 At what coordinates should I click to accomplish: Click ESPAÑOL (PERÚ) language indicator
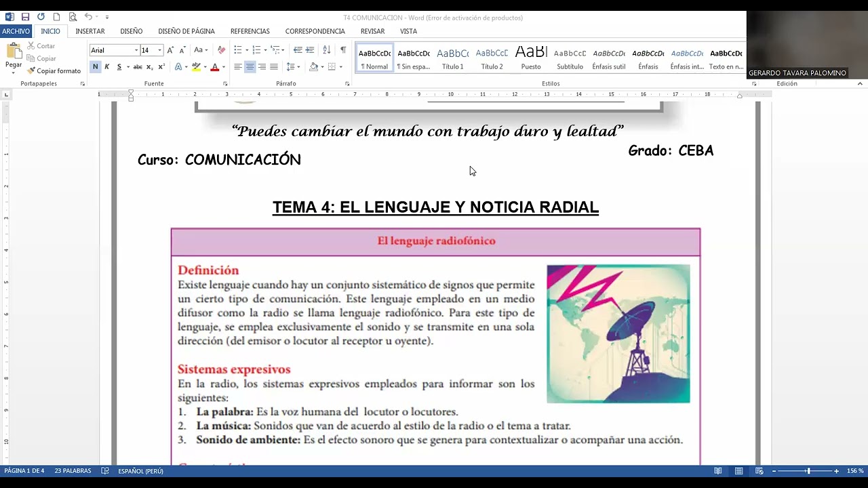click(x=140, y=471)
